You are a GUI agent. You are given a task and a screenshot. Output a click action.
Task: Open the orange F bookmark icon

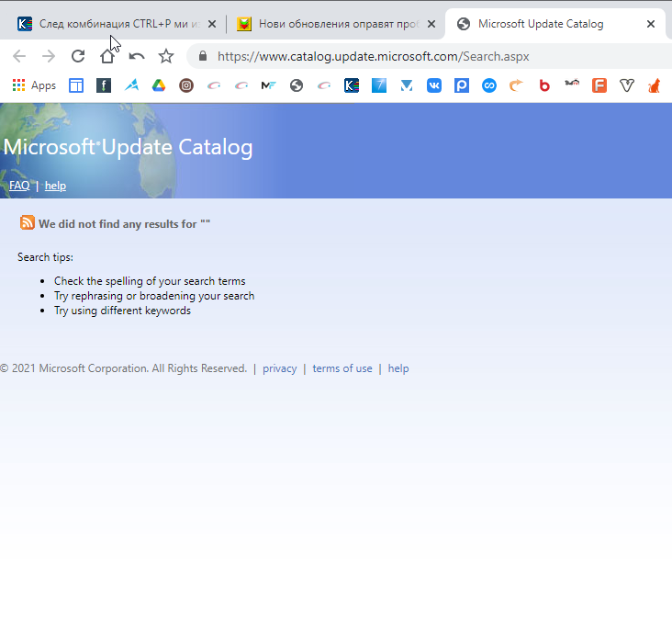coord(599,85)
